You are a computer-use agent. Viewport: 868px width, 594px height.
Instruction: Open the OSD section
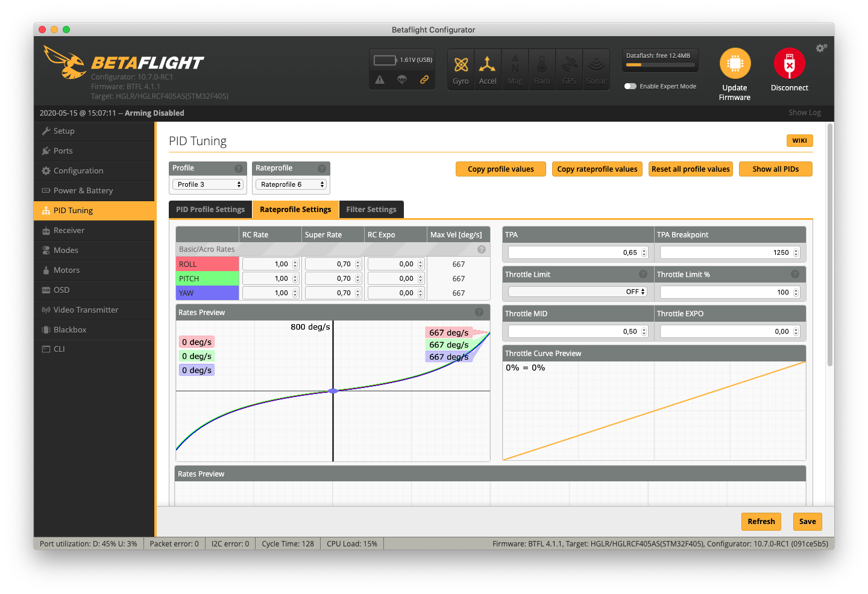pyautogui.click(x=94, y=290)
